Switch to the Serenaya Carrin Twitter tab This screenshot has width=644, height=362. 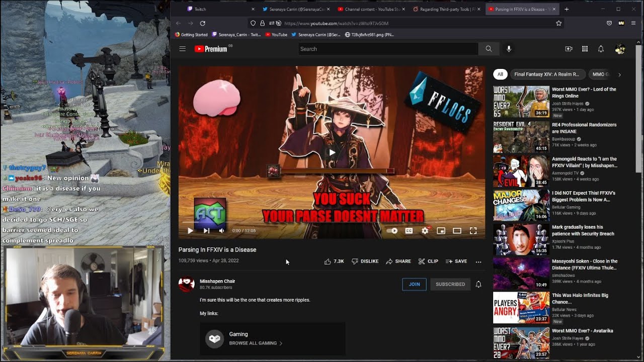(x=297, y=9)
